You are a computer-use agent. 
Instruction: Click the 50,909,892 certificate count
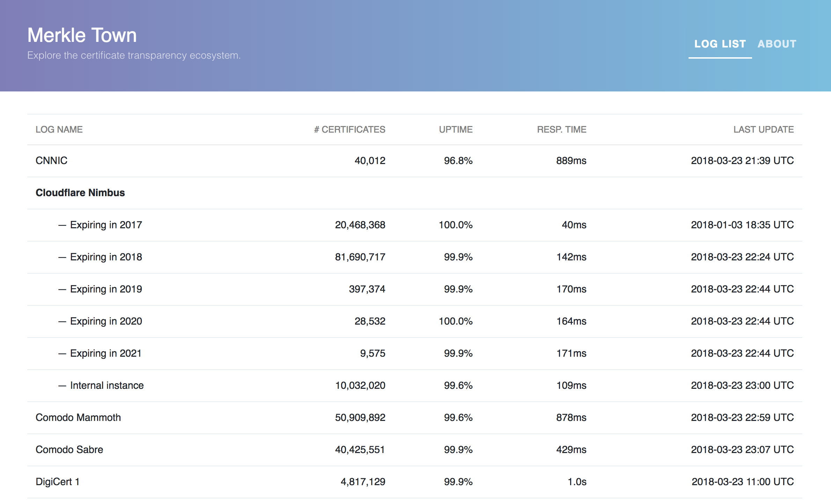click(360, 417)
